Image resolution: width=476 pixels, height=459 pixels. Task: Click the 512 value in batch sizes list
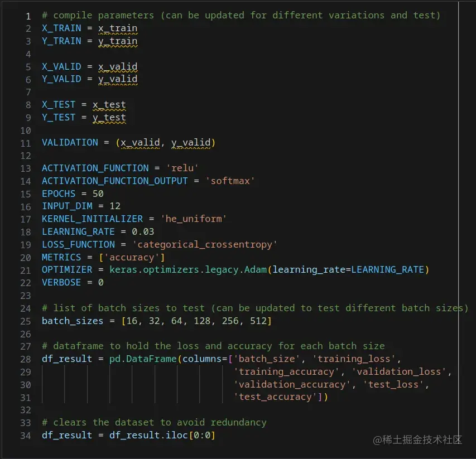click(x=257, y=321)
